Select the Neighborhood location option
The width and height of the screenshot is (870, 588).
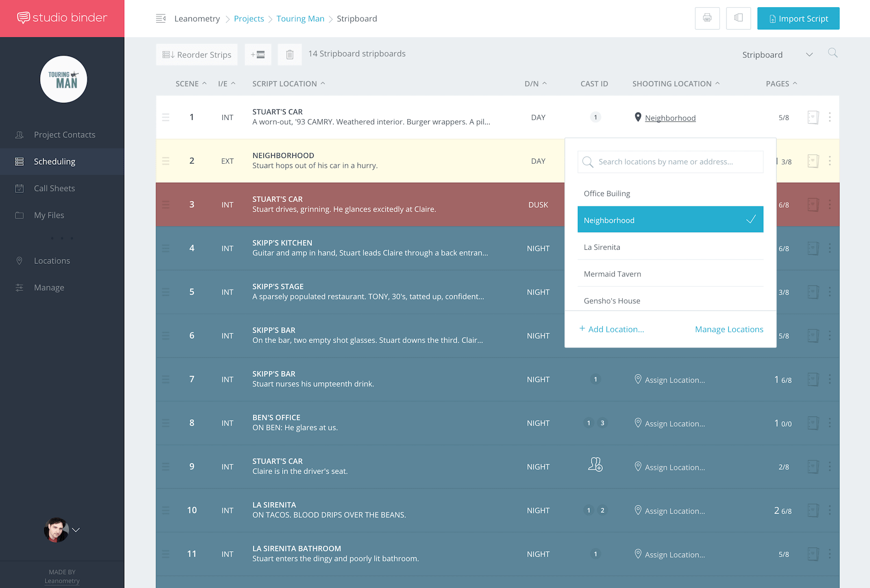coord(670,219)
